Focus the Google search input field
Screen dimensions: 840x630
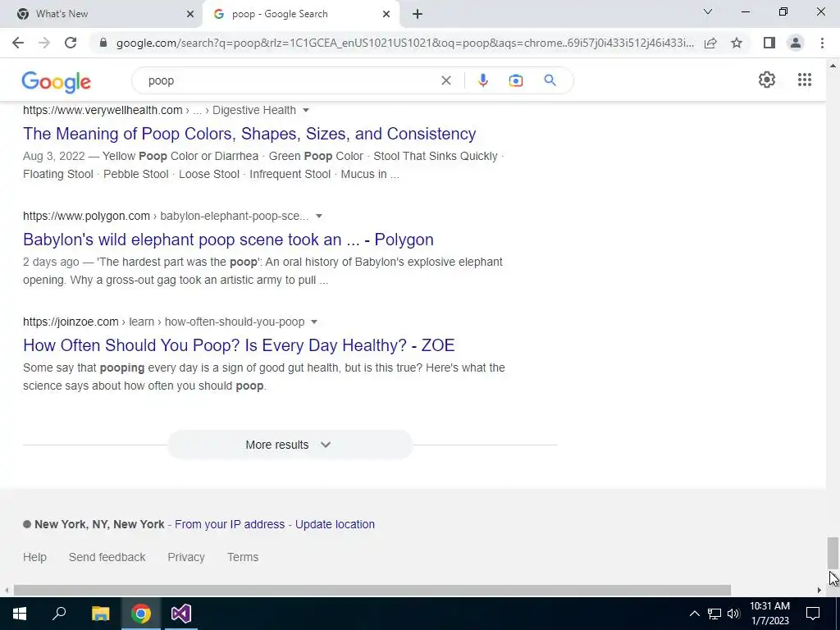pyautogui.click(x=290, y=80)
